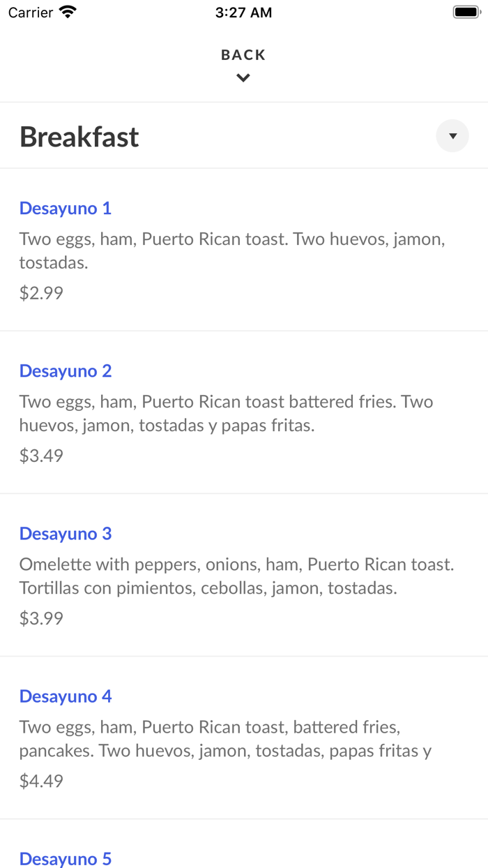Tap the $2.99 price of Desayuno 1
The image size is (488, 868).
pyautogui.click(x=41, y=293)
